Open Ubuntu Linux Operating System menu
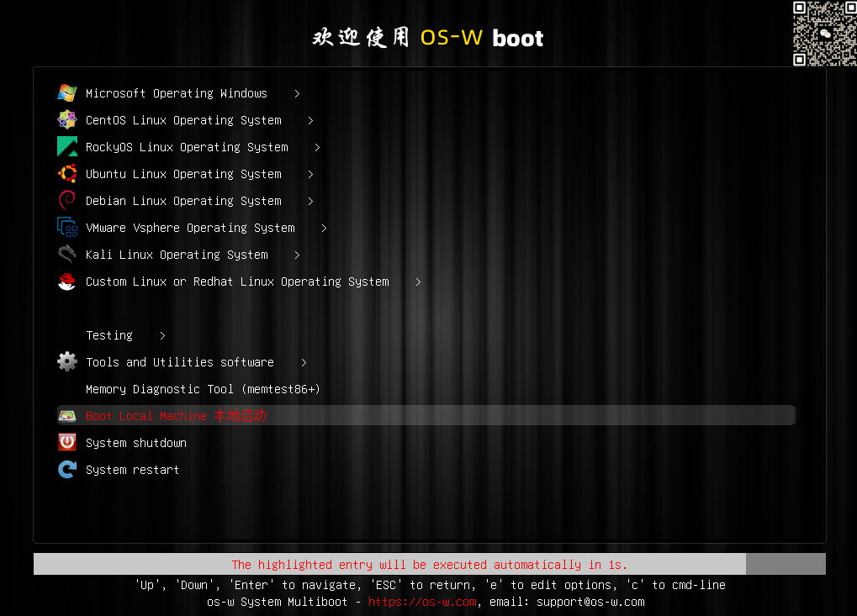The height and width of the screenshot is (616, 857). click(x=183, y=174)
